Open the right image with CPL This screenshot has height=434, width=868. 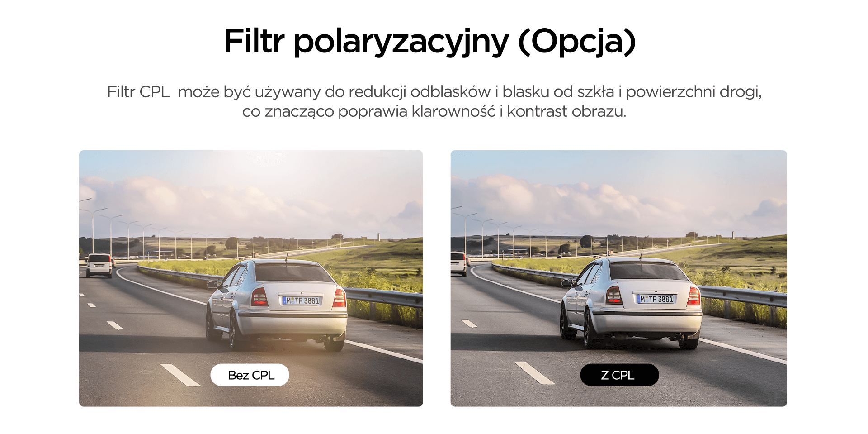click(x=618, y=278)
